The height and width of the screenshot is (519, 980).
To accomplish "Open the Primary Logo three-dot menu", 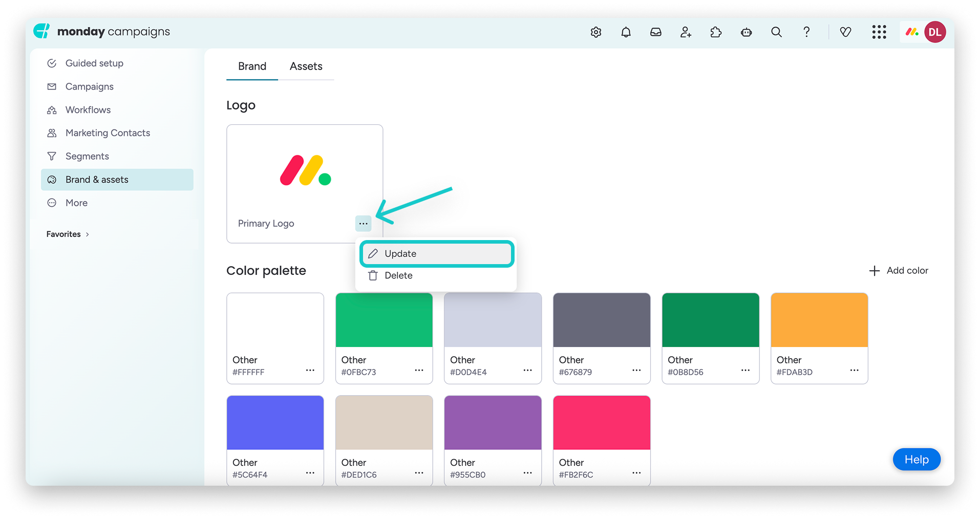I will coord(363,224).
